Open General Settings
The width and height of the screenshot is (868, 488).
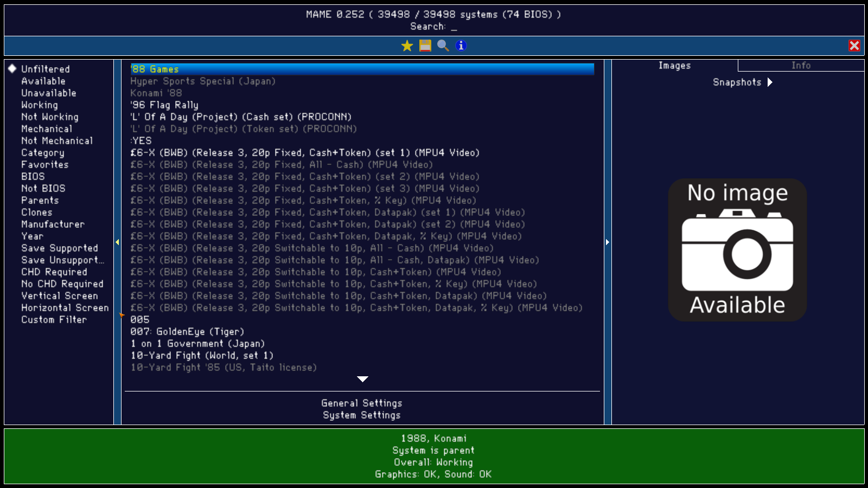[362, 403]
